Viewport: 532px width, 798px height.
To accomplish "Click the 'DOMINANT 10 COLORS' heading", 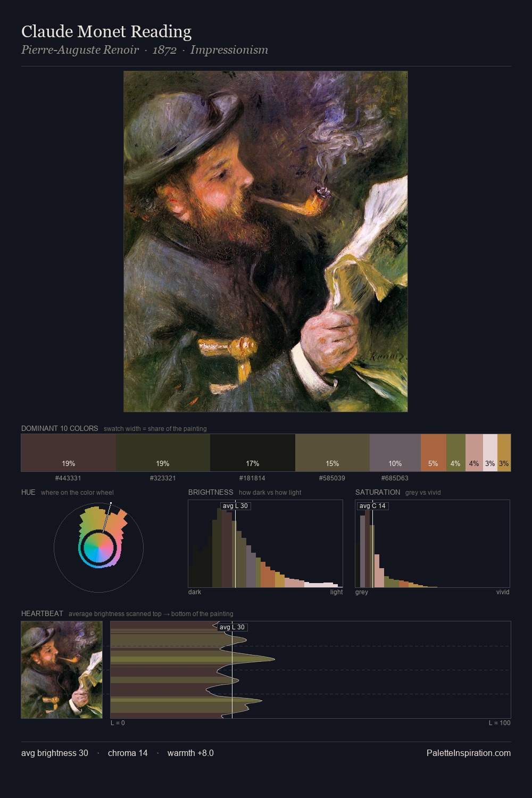I will coord(60,428).
